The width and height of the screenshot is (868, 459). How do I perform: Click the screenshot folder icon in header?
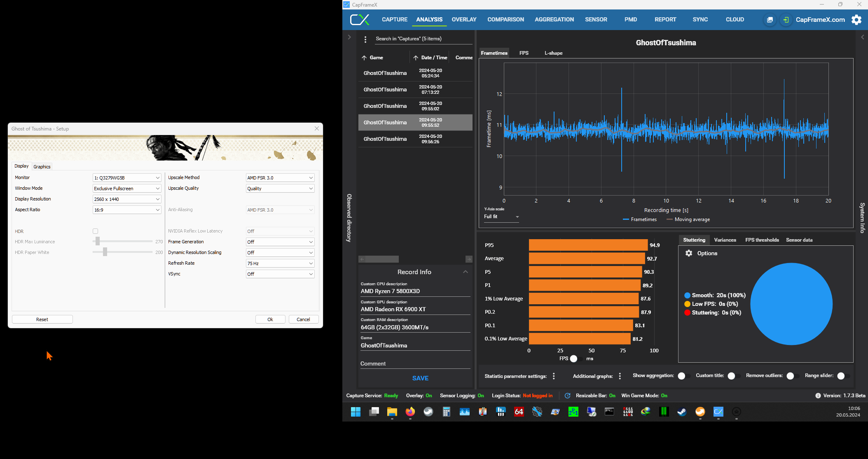770,20
